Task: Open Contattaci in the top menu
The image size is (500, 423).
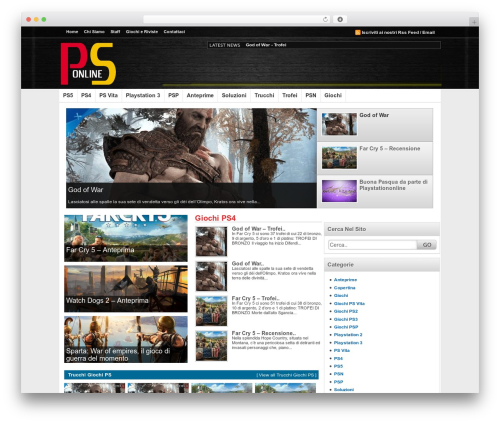Action: [174, 32]
